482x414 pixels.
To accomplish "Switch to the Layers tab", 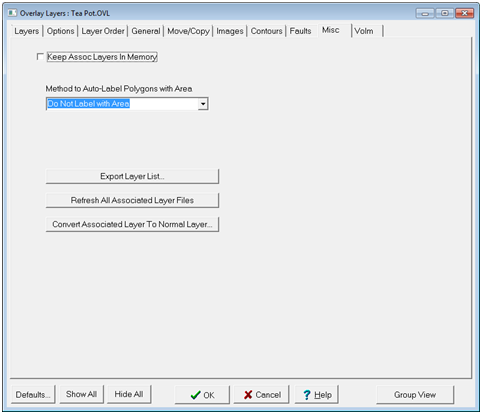I will coord(27,31).
